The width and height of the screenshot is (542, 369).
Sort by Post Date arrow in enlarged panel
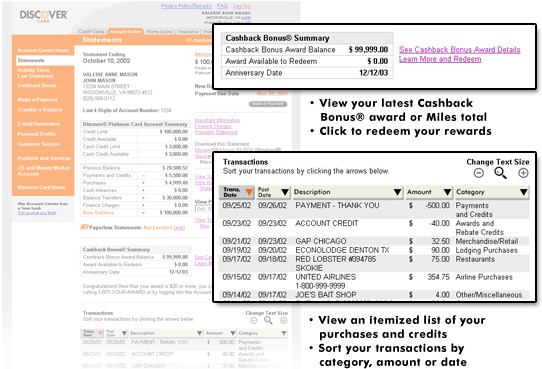click(285, 192)
